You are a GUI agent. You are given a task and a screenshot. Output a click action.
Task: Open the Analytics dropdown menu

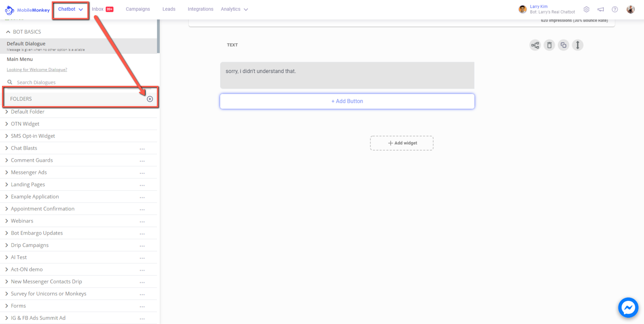tap(234, 9)
